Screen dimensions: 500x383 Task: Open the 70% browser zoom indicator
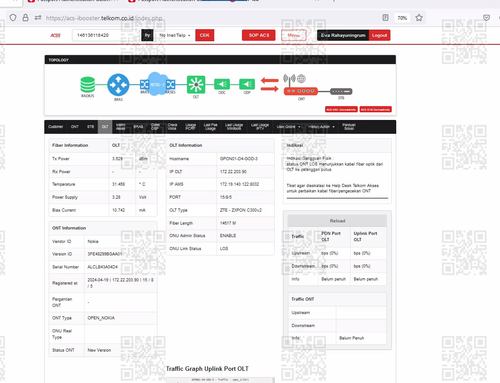point(402,18)
